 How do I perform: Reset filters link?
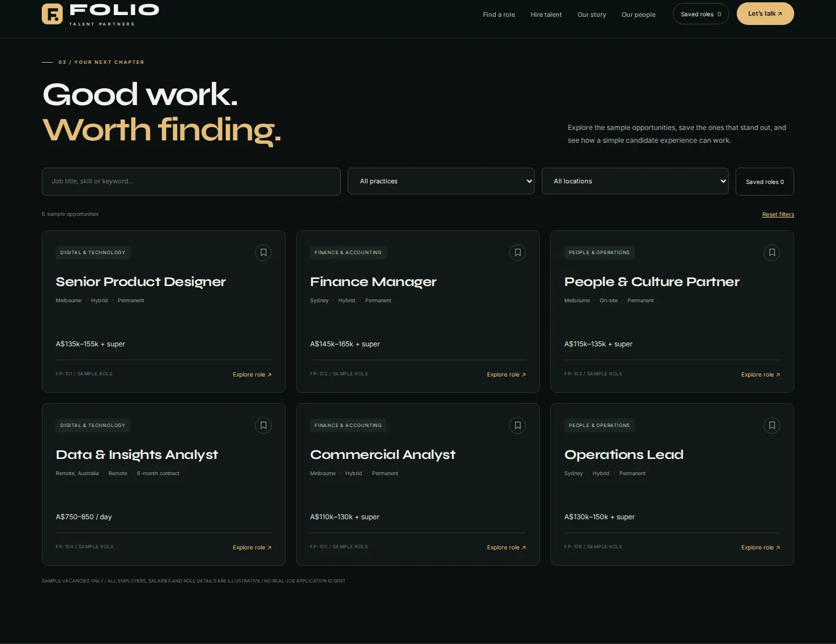pos(778,215)
